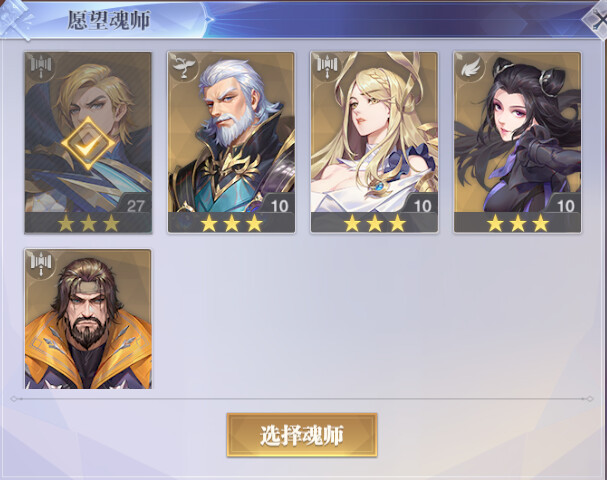607x480 pixels.
Task: Click the three stars under selected blond man
Action: pyautogui.click(x=88, y=223)
